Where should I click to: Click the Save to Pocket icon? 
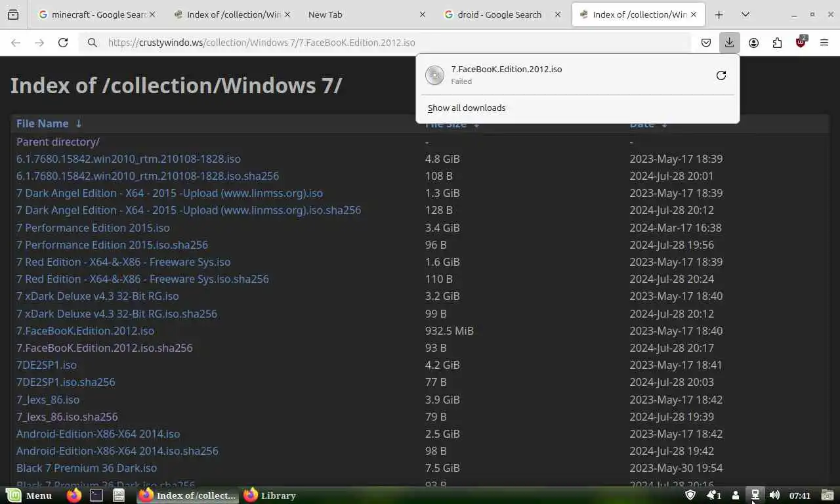(x=706, y=43)
